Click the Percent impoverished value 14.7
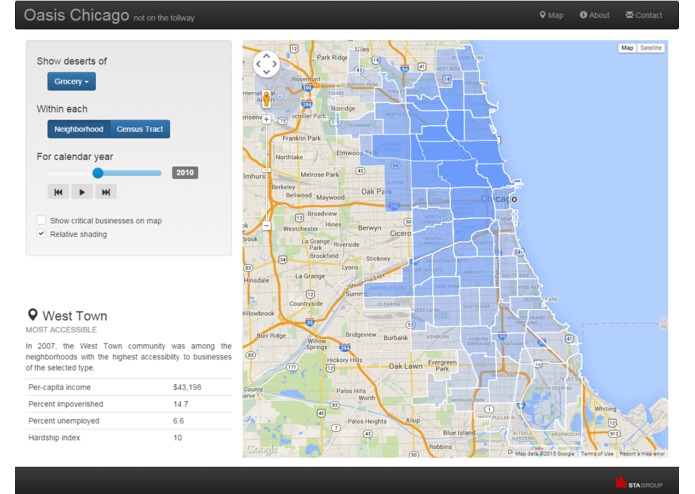 pos(180,404)
